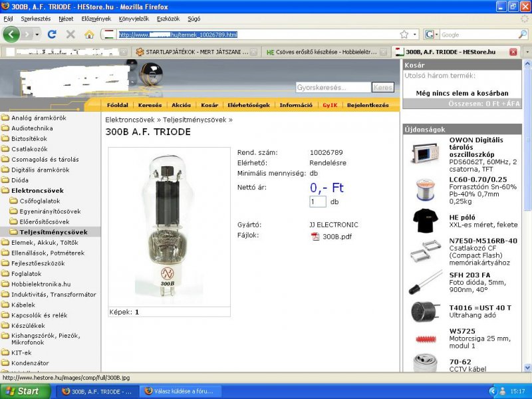Viewport: 532px width, 399px height.
Task: Click the search magnifier icon in Google box
Action: (523, 35)
